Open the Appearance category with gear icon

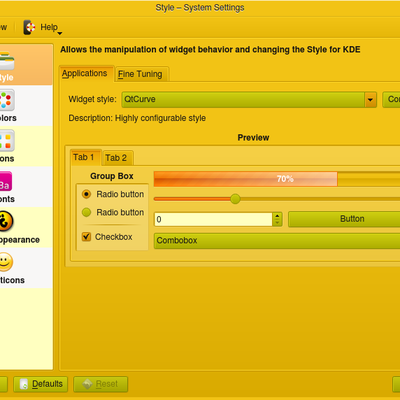[6, 221]
